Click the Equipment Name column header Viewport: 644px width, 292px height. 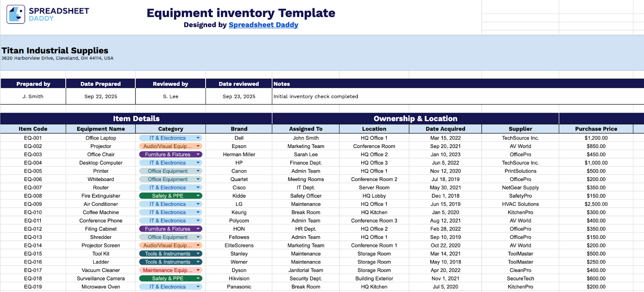tap(101, 129)
